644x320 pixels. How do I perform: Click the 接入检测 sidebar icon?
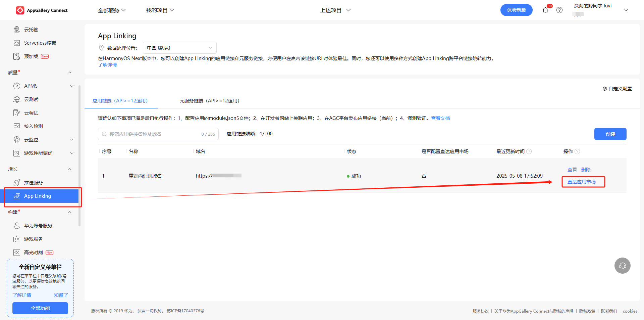17,126
